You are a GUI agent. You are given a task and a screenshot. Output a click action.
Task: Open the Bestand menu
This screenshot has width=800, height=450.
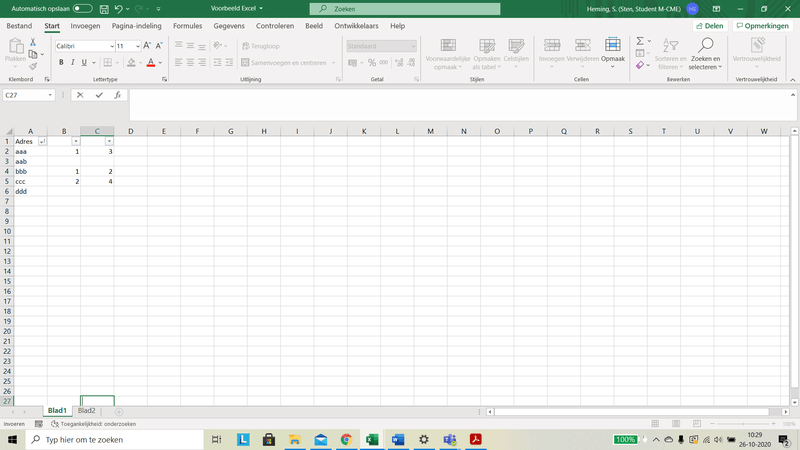point(19,26)
